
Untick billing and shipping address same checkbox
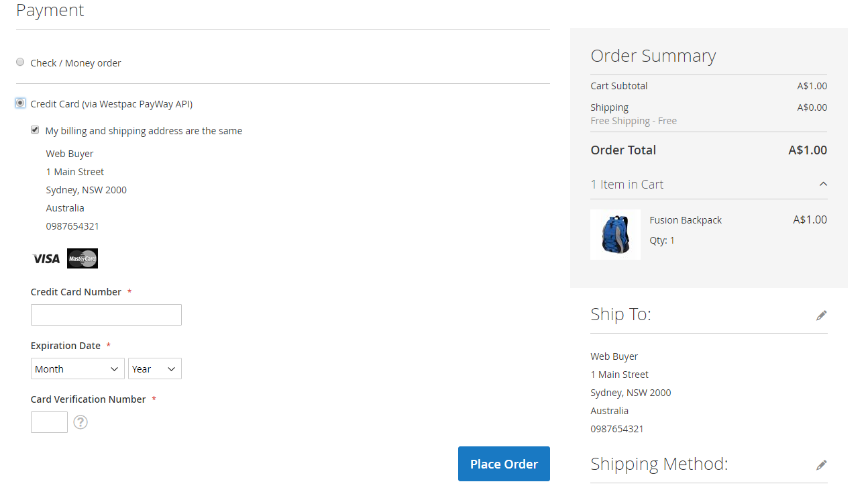click(x=35, y=130)
